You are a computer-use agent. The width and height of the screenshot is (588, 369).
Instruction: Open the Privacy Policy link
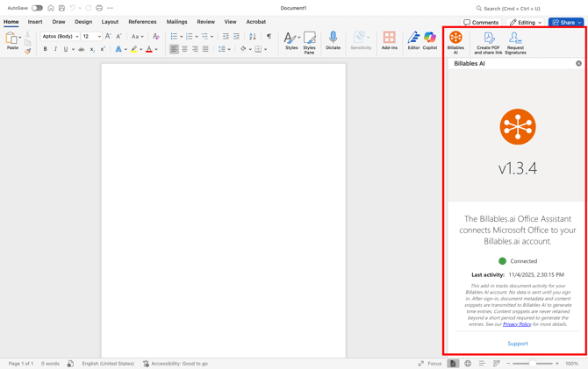point(517,324)
